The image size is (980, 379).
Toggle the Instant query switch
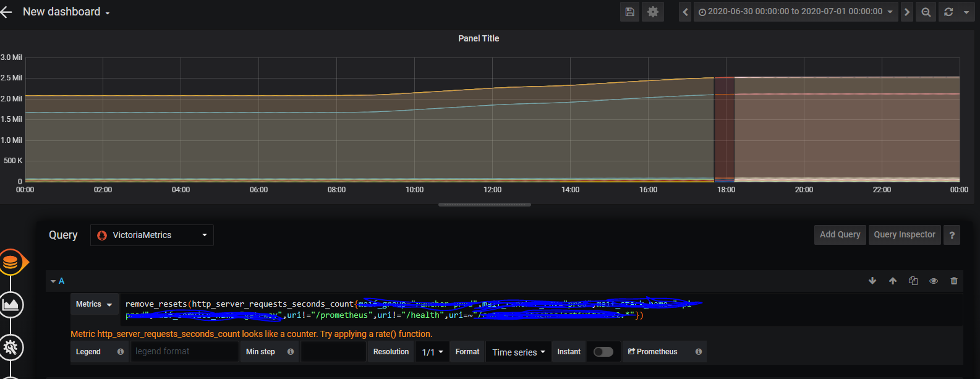pyautogui.click(x=603, y=352)
